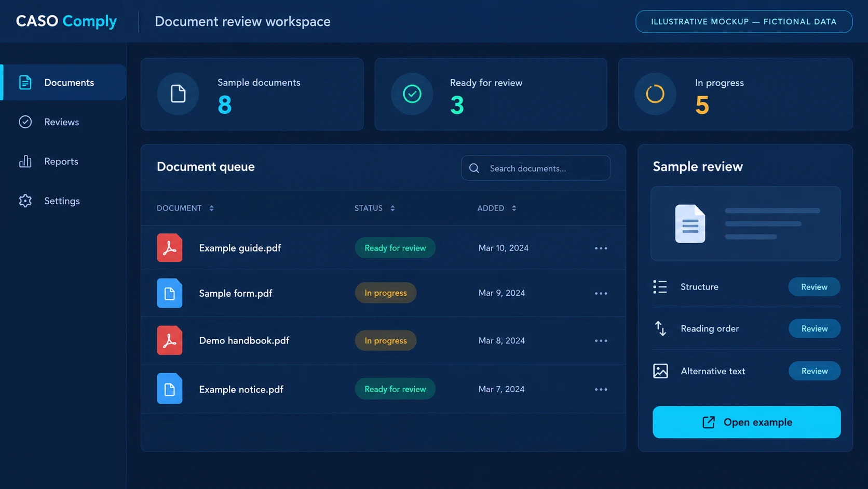Click Review button for Alternative text
868x489 pixels.
pyautogui.click(x=814, y=371)
